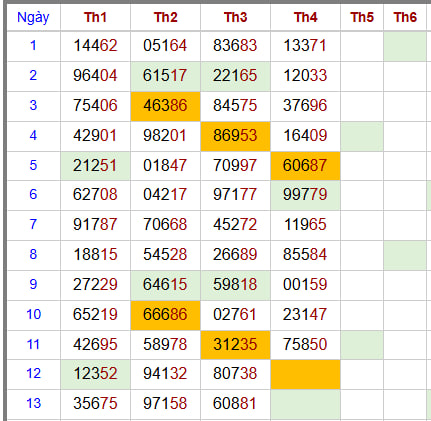
Task: Select orange cell 66686 in row 10
Action: [165, 315]
